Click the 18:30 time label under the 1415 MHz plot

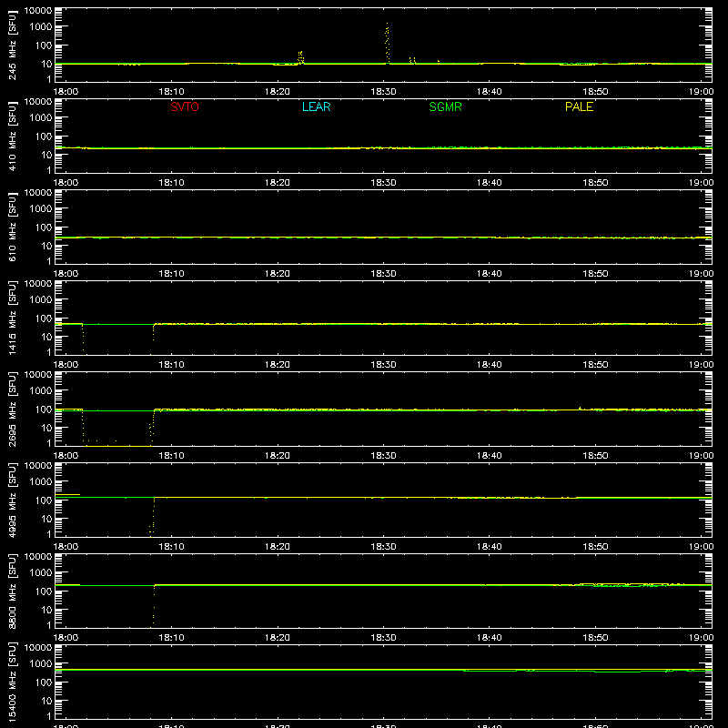click(x=383, y=365)
